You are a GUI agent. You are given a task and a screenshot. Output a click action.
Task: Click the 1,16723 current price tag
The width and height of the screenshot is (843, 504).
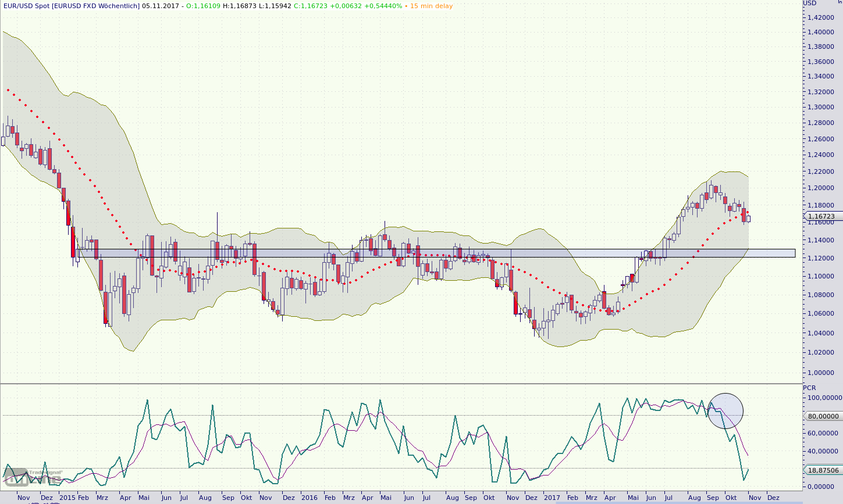pyautogui.click(x=821, y=216)
